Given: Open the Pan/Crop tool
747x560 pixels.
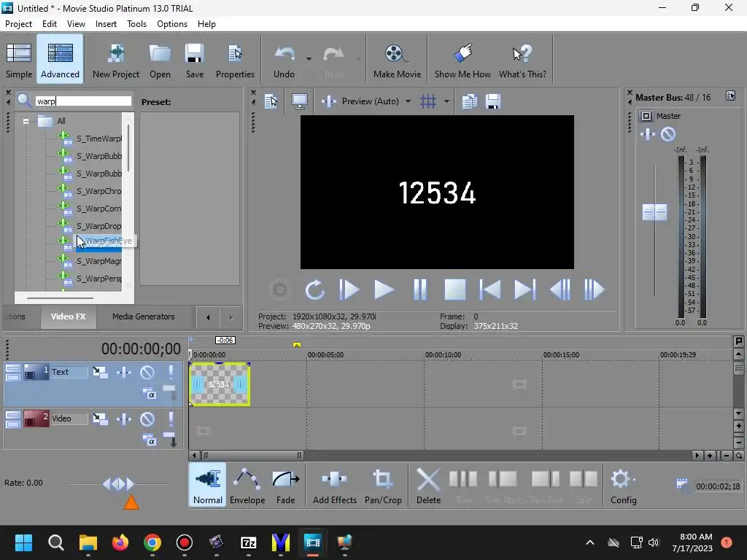Looking at the screenshot, I should click(x=383, y=485).
